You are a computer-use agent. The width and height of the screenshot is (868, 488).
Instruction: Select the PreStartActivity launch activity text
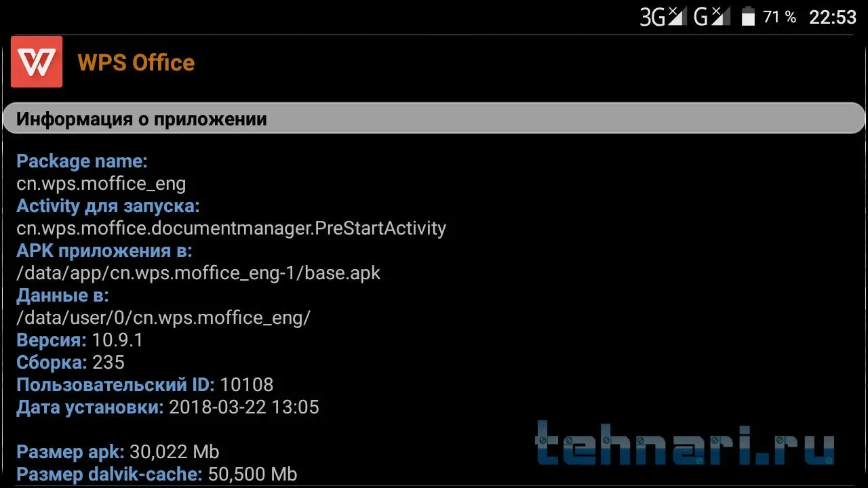[x=231, y=228]
